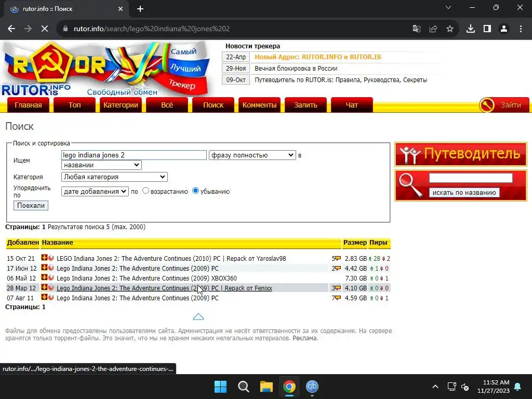Open the Категории menu tab
The image size is (532, 399).
pos(121,105)
